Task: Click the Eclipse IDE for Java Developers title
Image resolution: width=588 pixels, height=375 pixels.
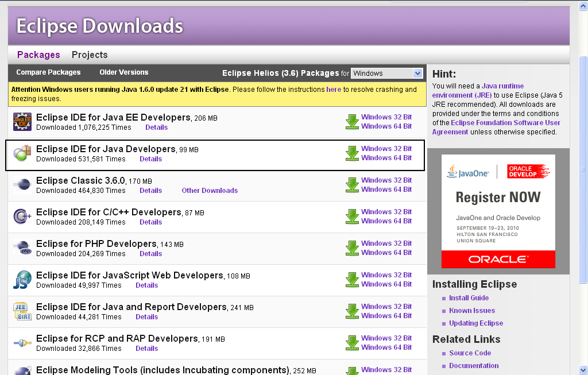Action: [x=106, y=149]
